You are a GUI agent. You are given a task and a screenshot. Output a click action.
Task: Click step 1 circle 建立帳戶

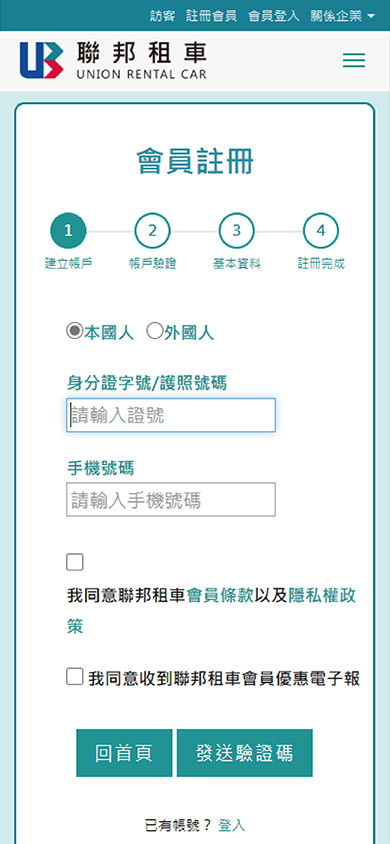[68, 231]
